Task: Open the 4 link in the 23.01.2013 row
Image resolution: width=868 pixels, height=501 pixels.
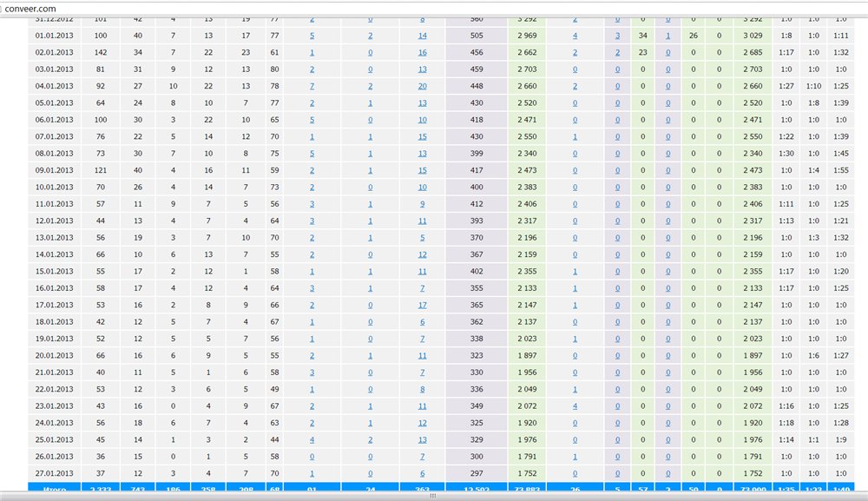Action: click(x=575, y=405)
